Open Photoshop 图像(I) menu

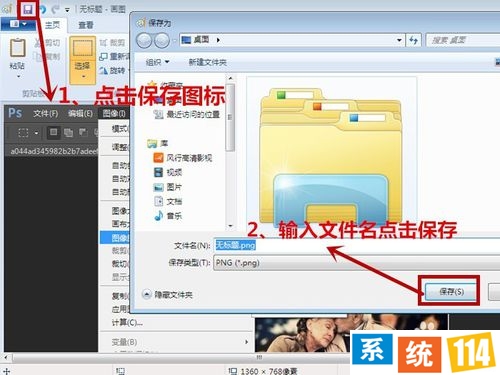[114, 114]
